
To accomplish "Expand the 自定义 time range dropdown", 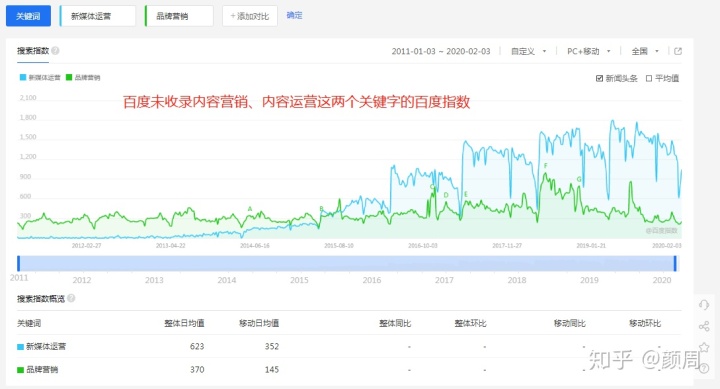I will pos(528,51).
